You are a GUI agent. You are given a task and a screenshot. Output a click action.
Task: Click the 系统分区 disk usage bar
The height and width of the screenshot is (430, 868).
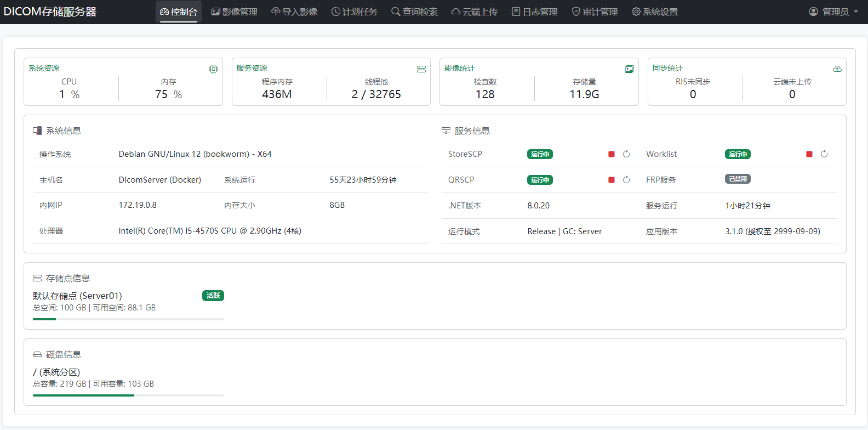pos(128,395)
